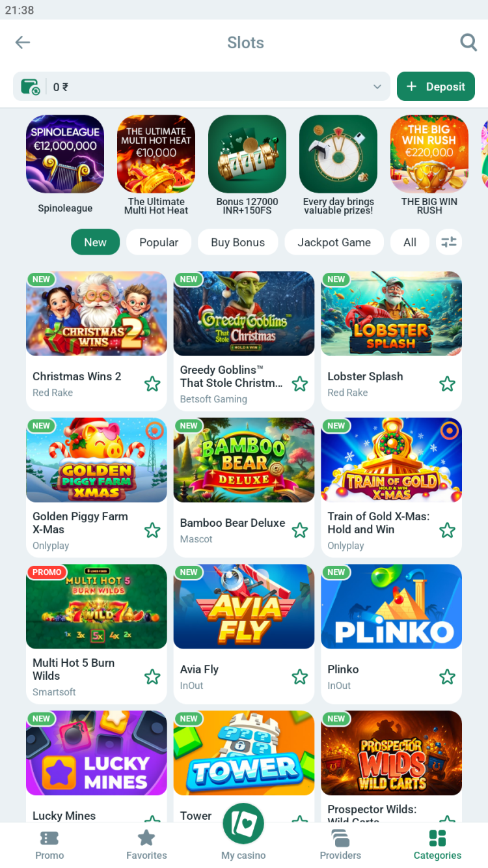
Task: Toggle favorite star for Lobster Splash
Action: pos(448,384)
